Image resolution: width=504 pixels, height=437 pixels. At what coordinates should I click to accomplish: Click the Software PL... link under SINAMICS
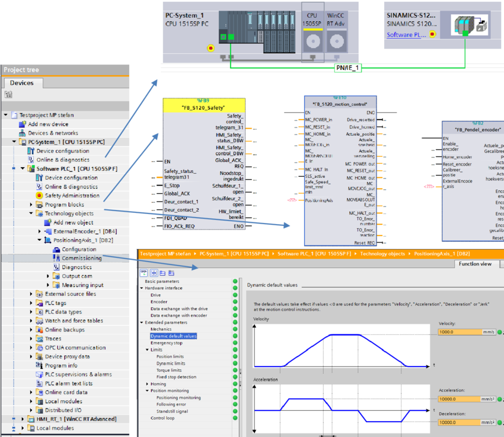(x=407, y=35)
